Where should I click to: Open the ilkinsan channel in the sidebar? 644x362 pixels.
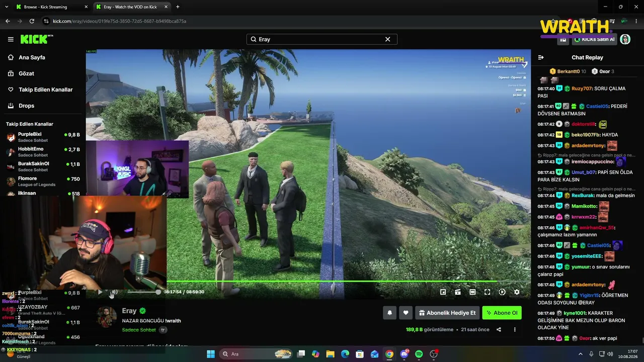[x=43, y=194]
